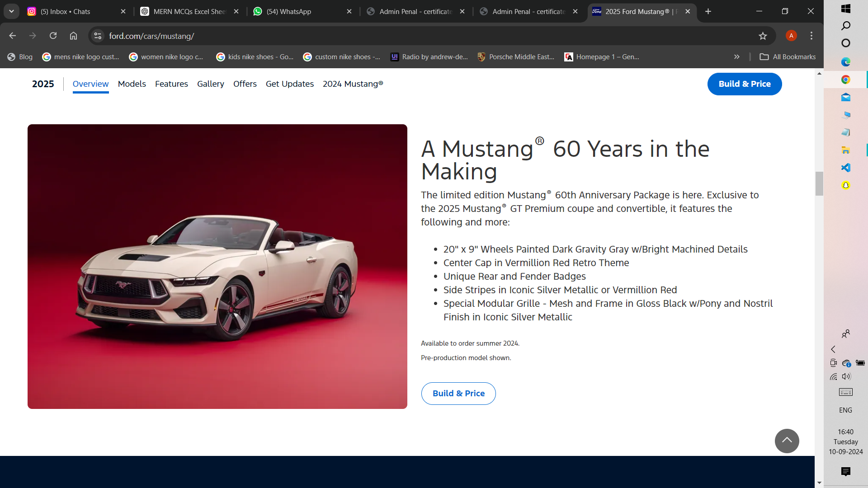The image size is (868, 488).
Task: Open Cortana circle icon on the taskbar
Action: pyautogui.click(x=846, y=43)
